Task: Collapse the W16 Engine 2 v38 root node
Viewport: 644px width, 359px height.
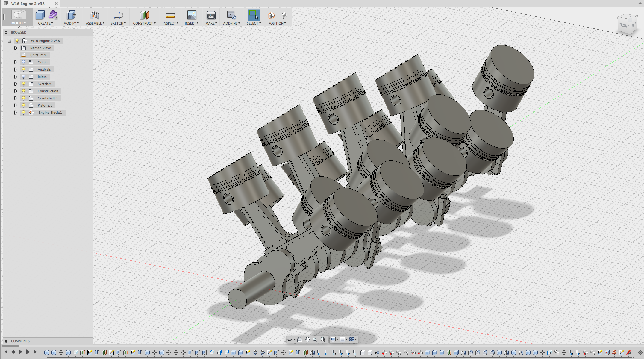Action: tap(10, 41)
